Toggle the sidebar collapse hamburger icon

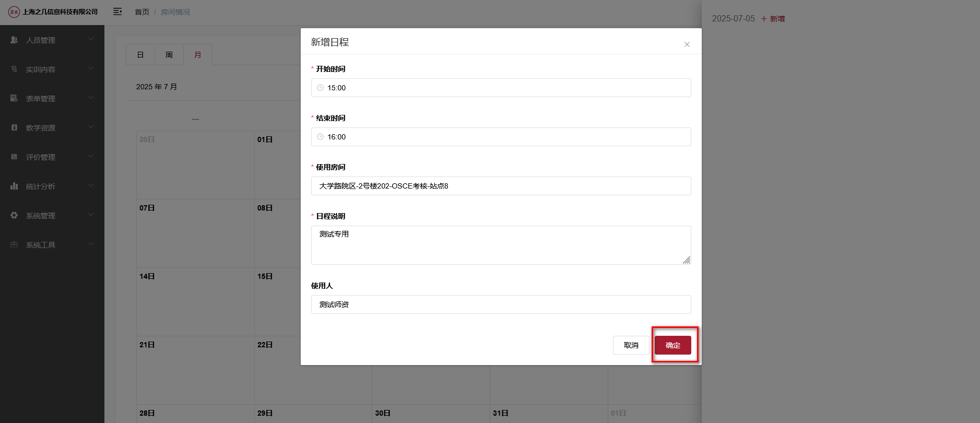[x=117, y=11]
